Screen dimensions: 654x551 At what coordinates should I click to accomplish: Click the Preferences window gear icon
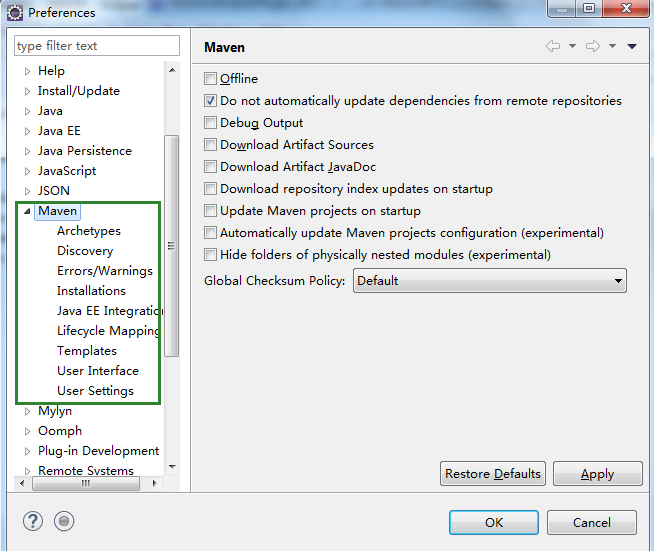coord(15,13)
